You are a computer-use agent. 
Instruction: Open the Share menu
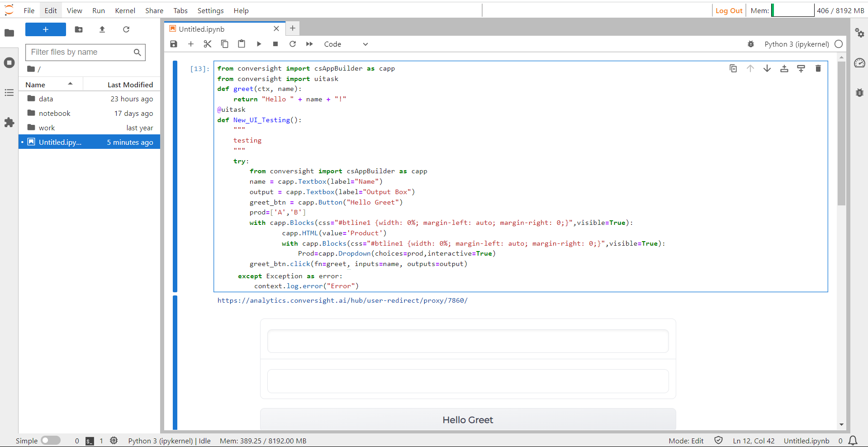tap(154, 10)
